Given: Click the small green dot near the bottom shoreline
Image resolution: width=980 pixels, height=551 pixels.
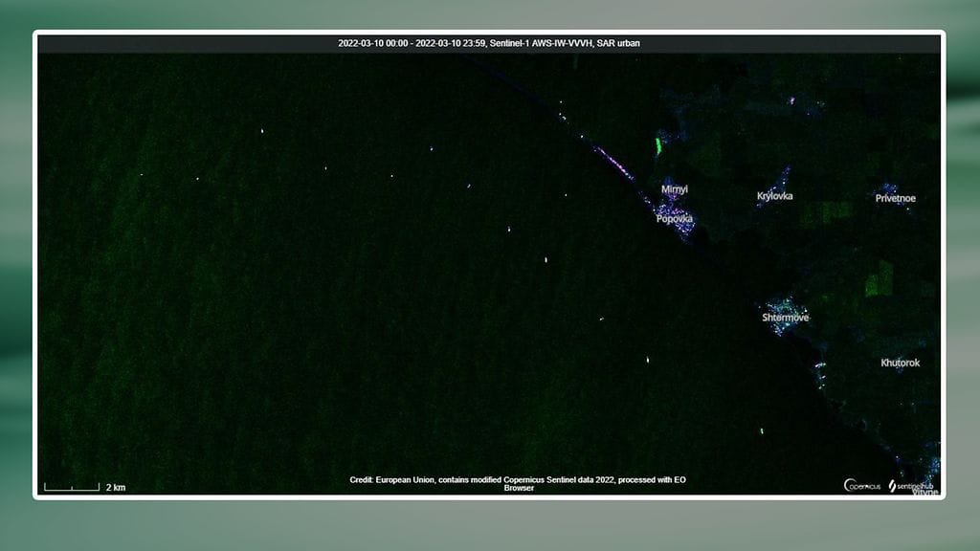Looking at the screenshot, I should click(762, 431).
